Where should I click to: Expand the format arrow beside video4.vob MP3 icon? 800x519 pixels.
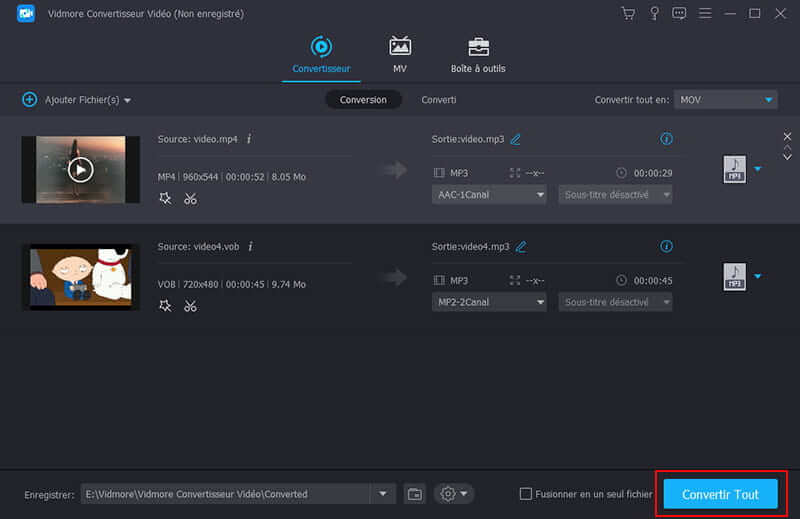(x=758, y=277)
